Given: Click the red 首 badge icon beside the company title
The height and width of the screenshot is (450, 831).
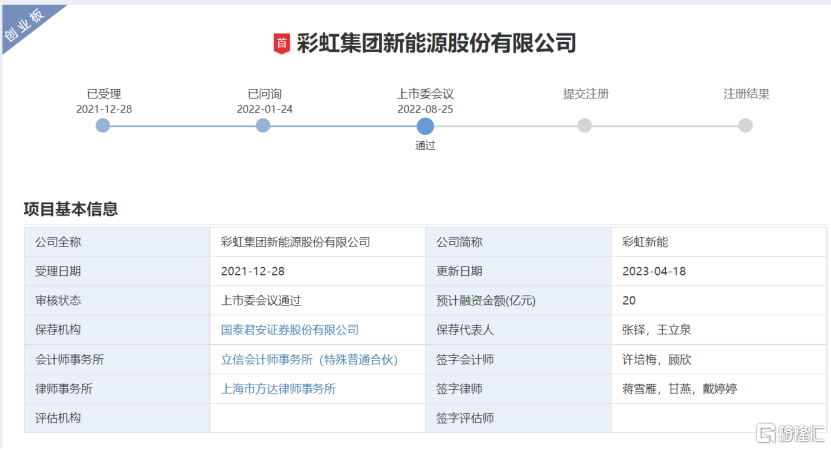Looking at the screenshot, I should [x=281, y=43].
